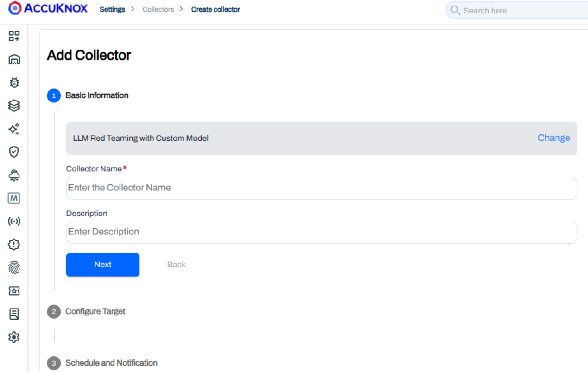Focus the Description field
Viewport: 588px width, 372px height.
click(x=322, y=232)
